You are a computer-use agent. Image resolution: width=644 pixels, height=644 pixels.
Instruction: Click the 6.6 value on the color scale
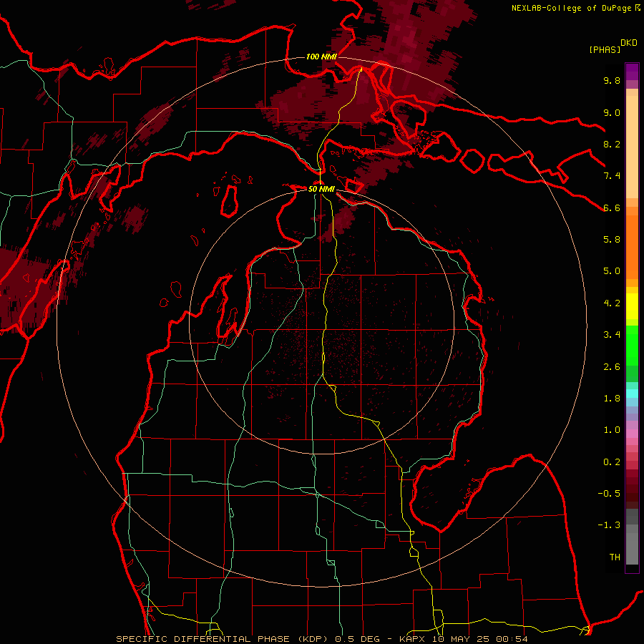pos(612,208)
